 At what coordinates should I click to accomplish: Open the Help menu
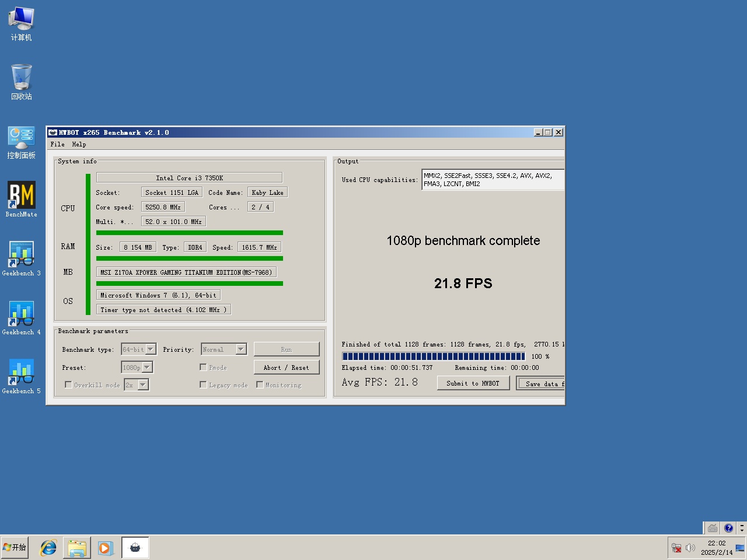79,144
